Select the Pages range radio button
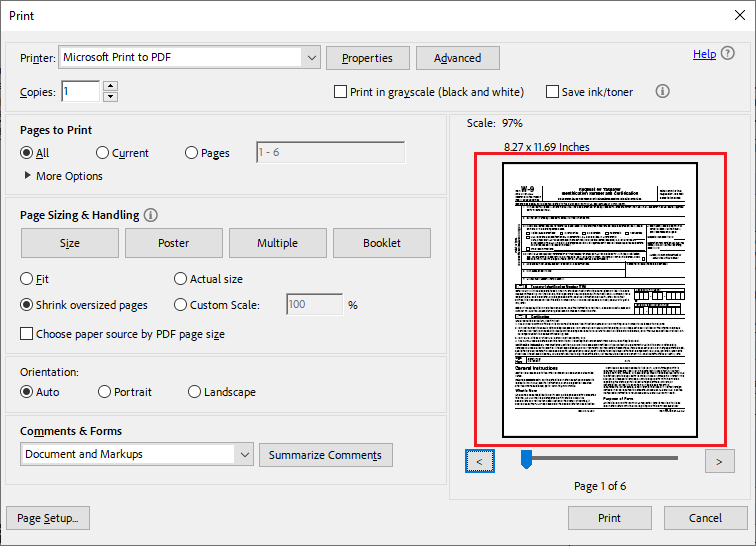 tap(191, 153)
